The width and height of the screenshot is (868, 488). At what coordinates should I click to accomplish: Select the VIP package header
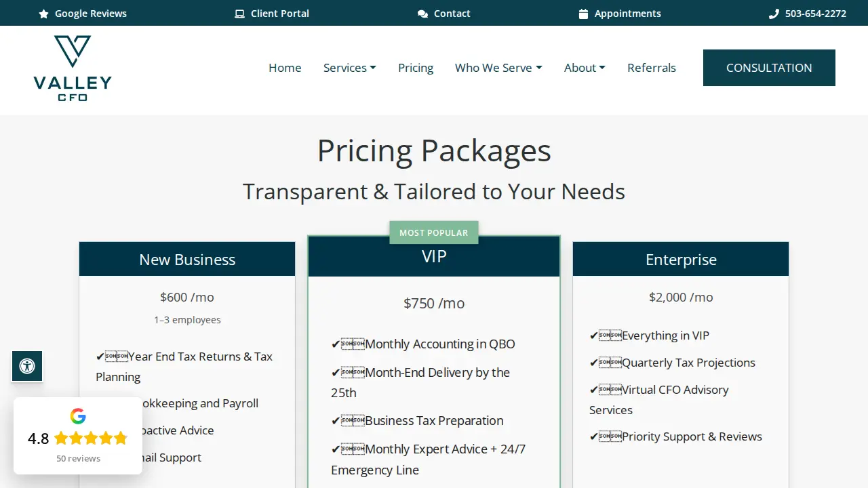point(434,256)
